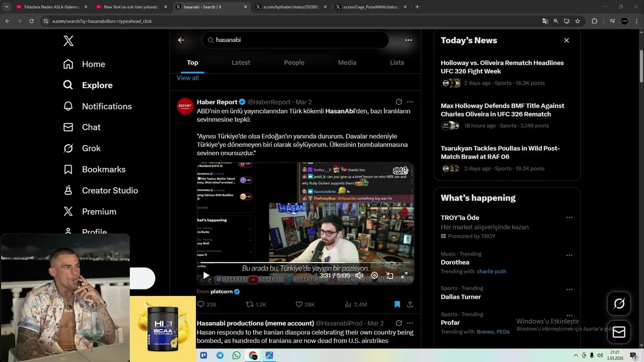
Task: Switch to the hasanabi Search browser tab
Action: [211, 7]
